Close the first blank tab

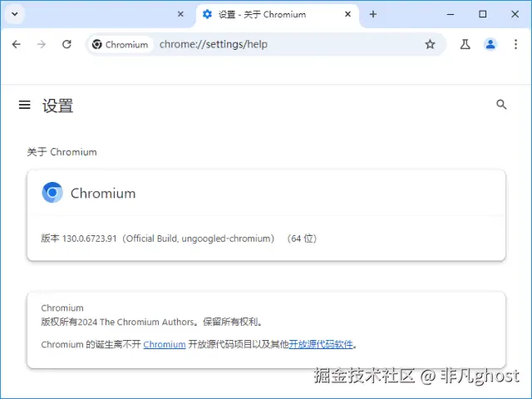tap(180, 14)
